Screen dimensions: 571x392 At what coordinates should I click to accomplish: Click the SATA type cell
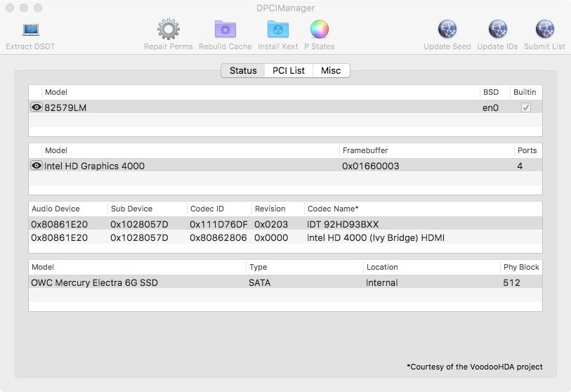259,282
